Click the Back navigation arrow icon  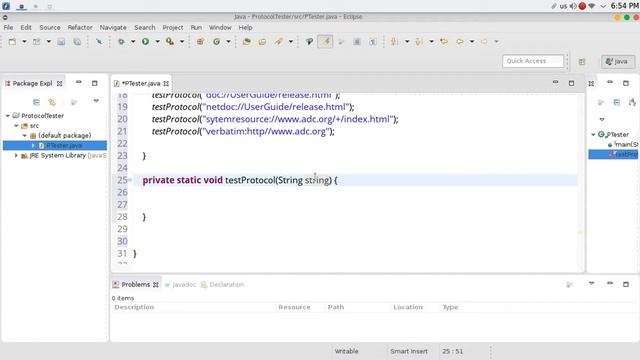(460, 42)
